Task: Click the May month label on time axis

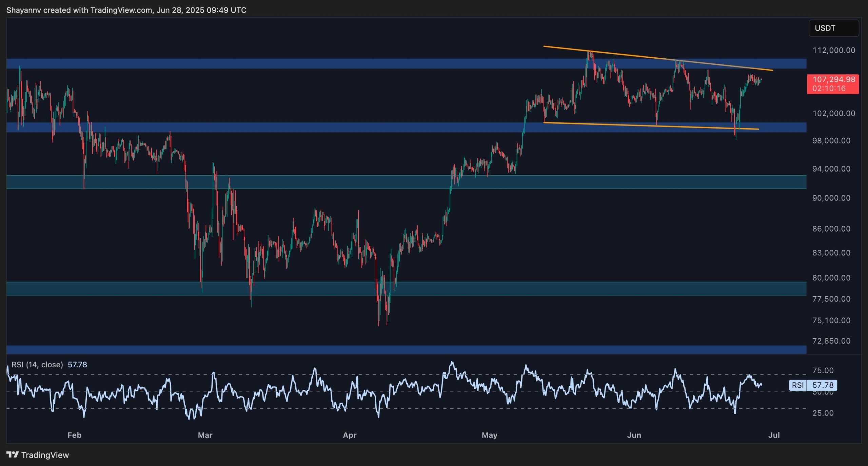Action: 489,435
